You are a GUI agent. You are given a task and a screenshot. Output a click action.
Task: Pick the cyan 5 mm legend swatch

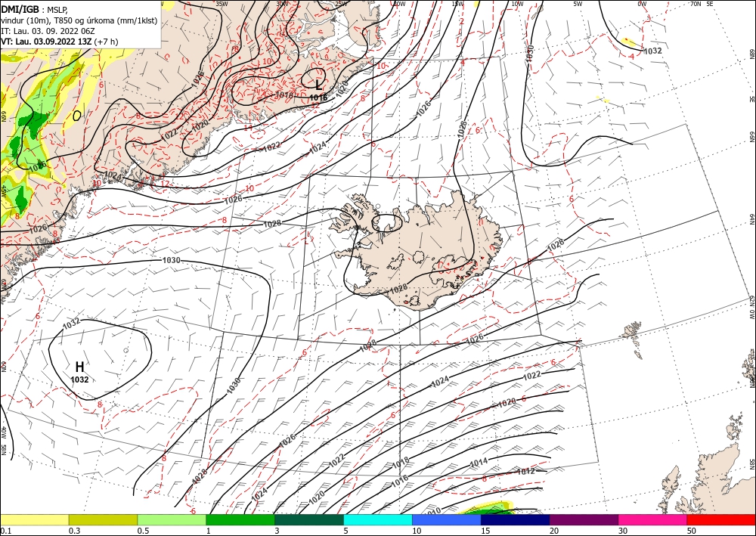tap(378, 519)
